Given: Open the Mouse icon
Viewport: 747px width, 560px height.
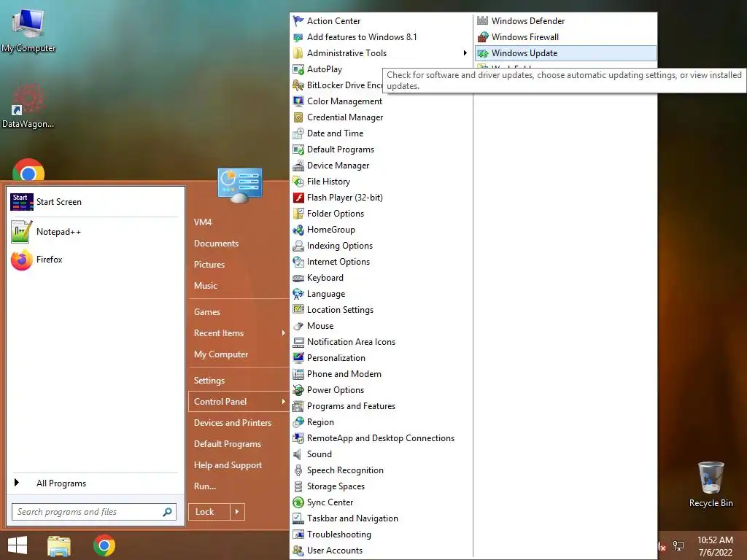Looking at the screenshot, I should pyautogui.click(x=298, y=326).
